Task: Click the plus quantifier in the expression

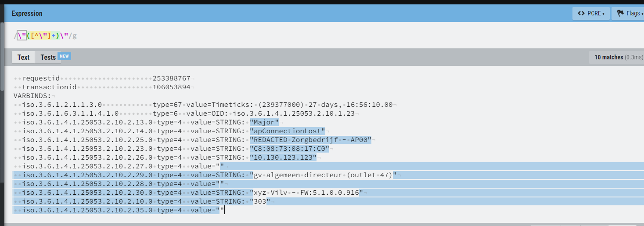Action: [53, 36]
